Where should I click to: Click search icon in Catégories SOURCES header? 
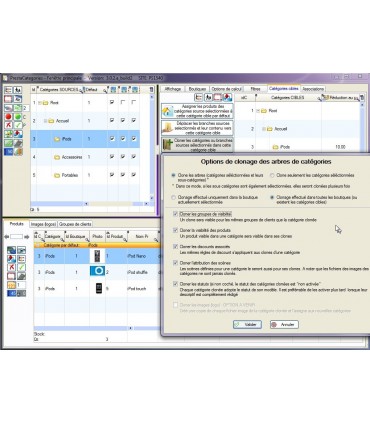tap(80, 91)
